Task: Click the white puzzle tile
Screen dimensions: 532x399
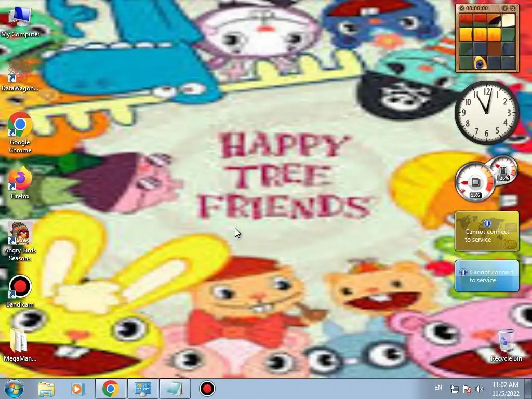Action: (x=508, y=20)
